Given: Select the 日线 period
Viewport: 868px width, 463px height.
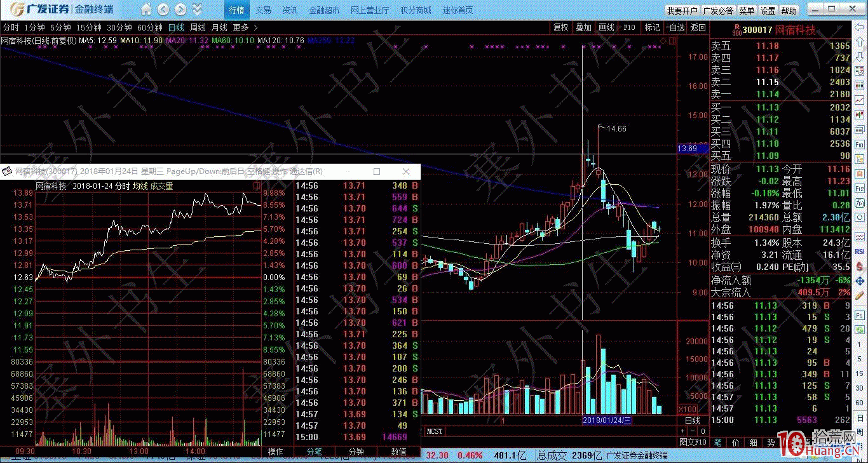Looking at the screenshot, I should [176, 27].
